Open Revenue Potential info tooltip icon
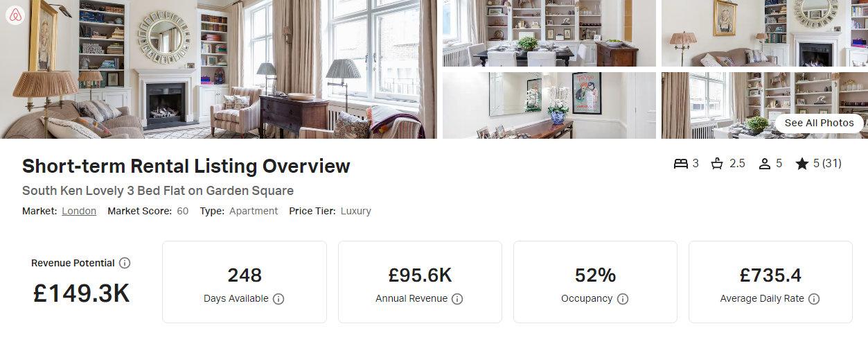 (125, 263)
